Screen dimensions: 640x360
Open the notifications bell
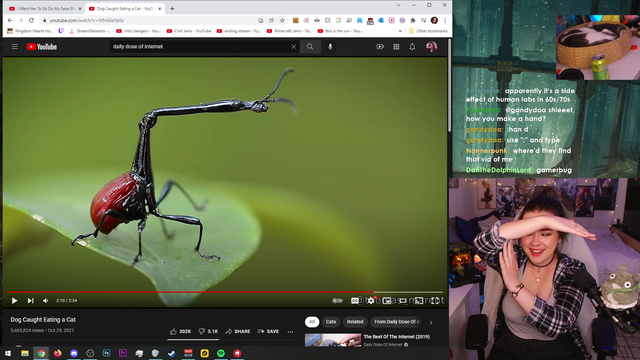click(x=412, y=47)
